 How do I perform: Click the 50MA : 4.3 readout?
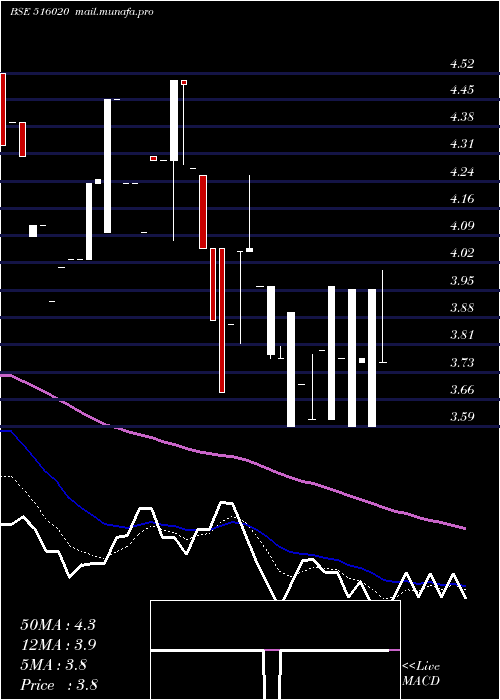[58, 625]
